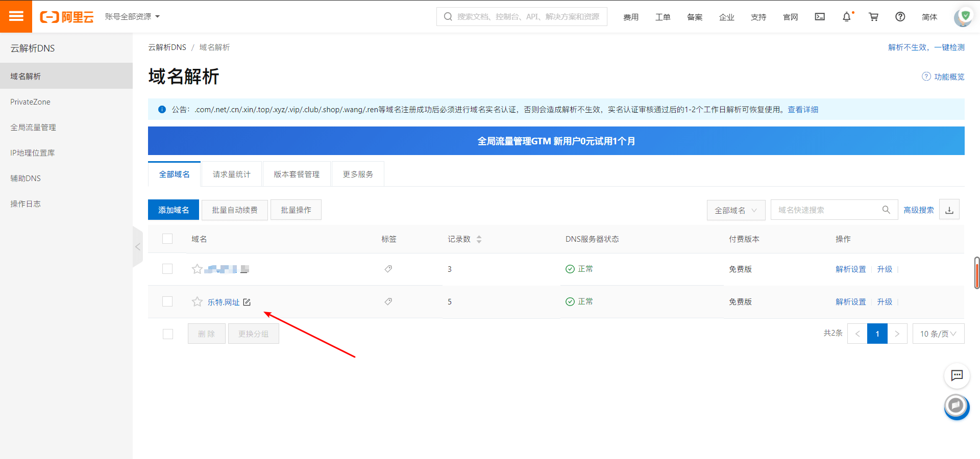Toggle the select-all checkbox in table header
The width and height of the screenshot is (980, 459).
(167, 239)
